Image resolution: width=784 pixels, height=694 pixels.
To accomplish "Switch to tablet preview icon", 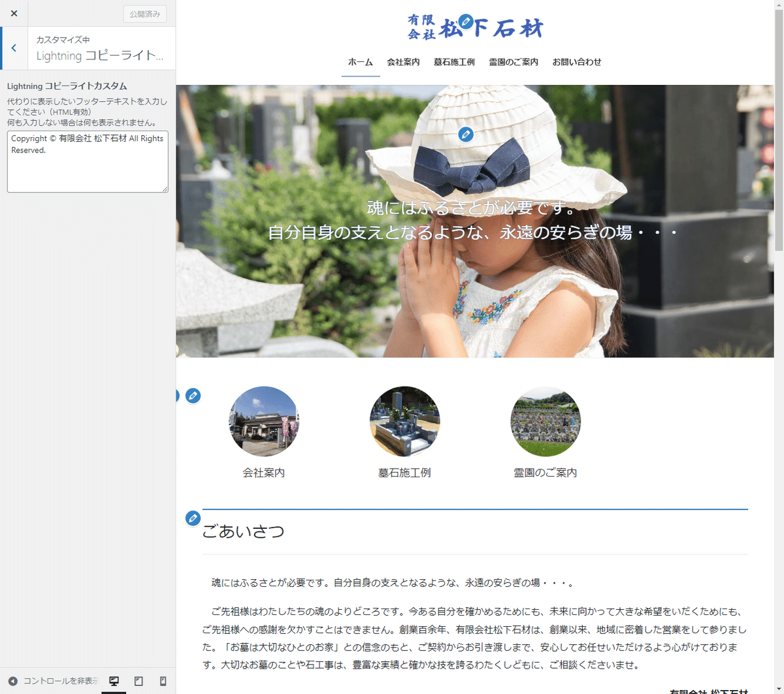I will coord(139,681).
